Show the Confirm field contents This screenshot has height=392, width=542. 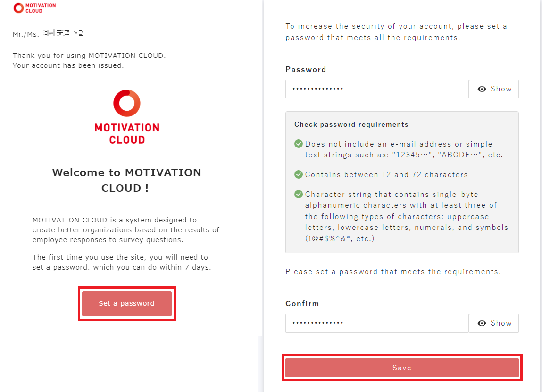494,323
